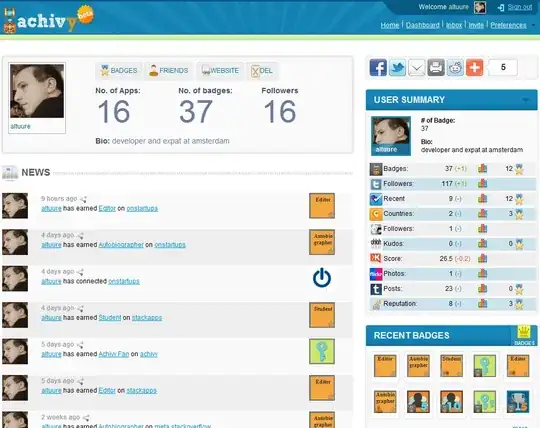Open the Badges tab on profile

coord(118,71)
